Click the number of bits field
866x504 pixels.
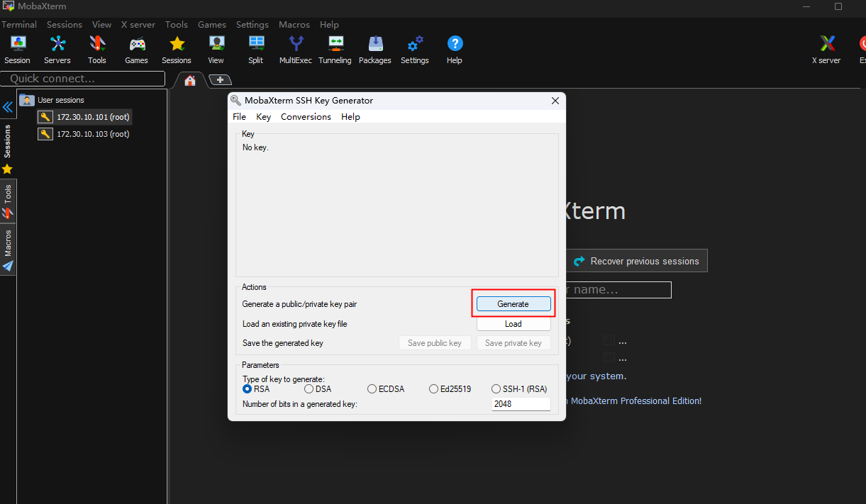521,404
